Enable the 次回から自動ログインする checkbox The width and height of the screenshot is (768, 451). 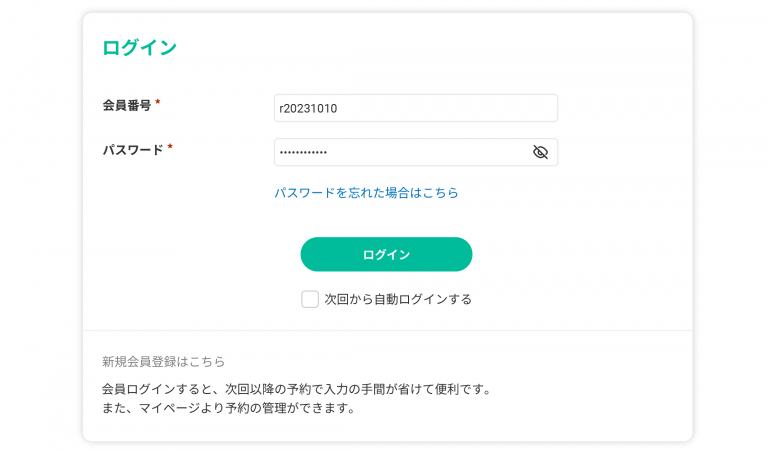(310, 299)
